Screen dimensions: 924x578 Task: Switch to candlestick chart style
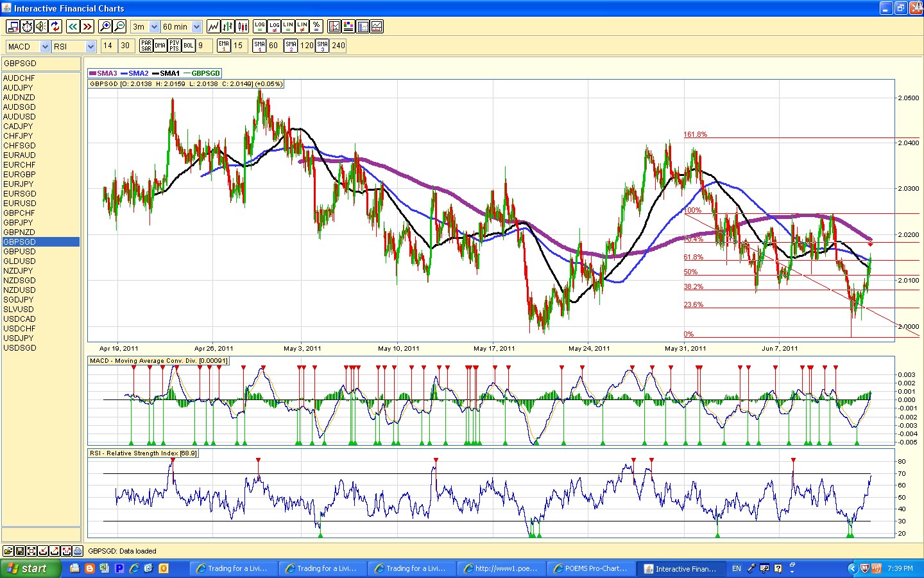click(x=243, y=26)
